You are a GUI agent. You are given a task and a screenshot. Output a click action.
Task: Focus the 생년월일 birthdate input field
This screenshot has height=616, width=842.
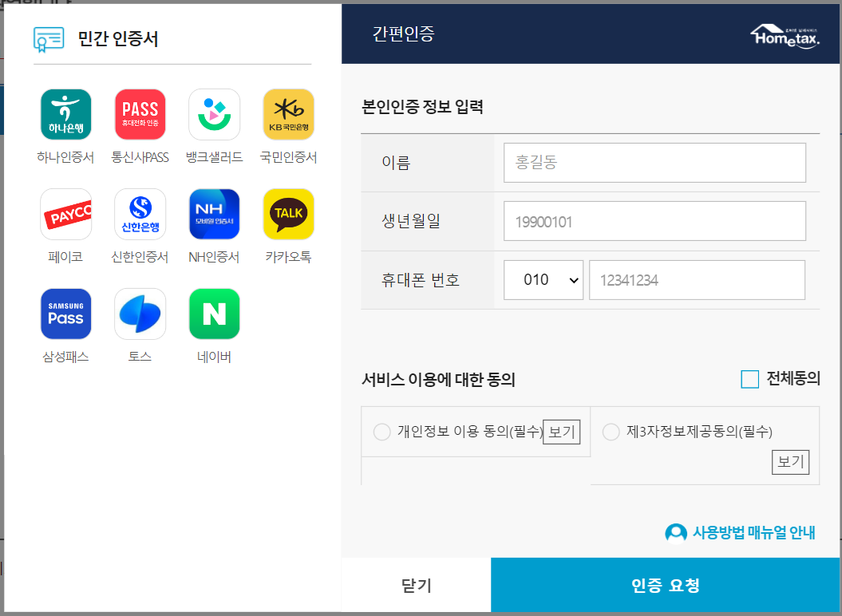click(654, 221)
